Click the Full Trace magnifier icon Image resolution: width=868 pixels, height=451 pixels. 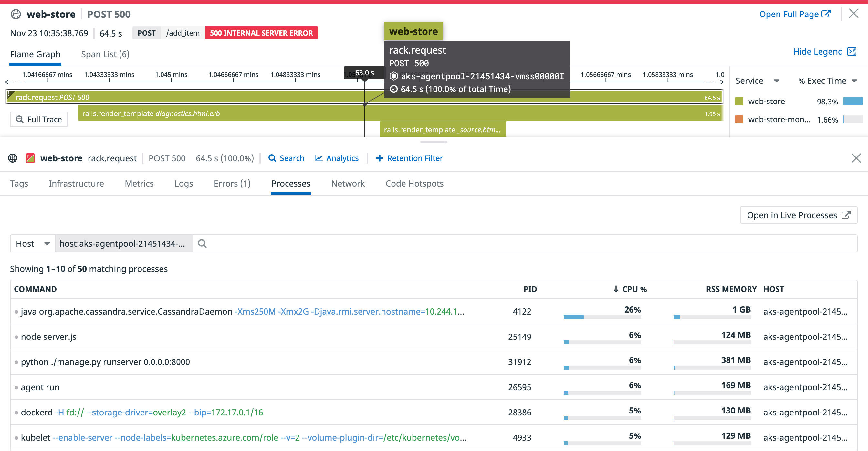[20, 119]
